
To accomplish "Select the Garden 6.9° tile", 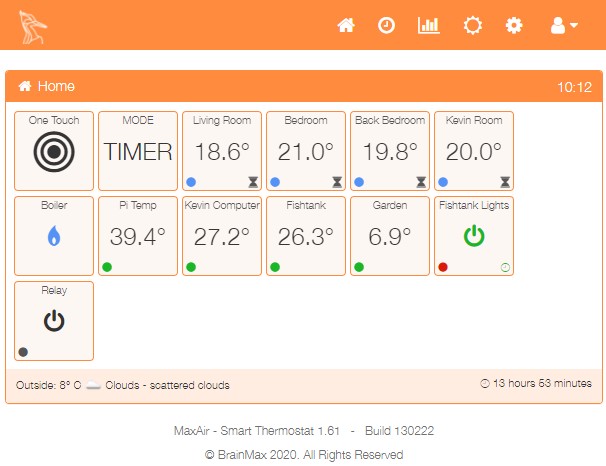I will pyautogui.click(x=390, y=236).
